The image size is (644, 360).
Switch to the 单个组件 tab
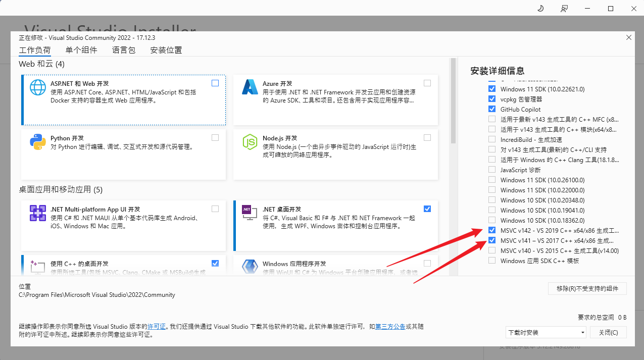coord(81,49)
